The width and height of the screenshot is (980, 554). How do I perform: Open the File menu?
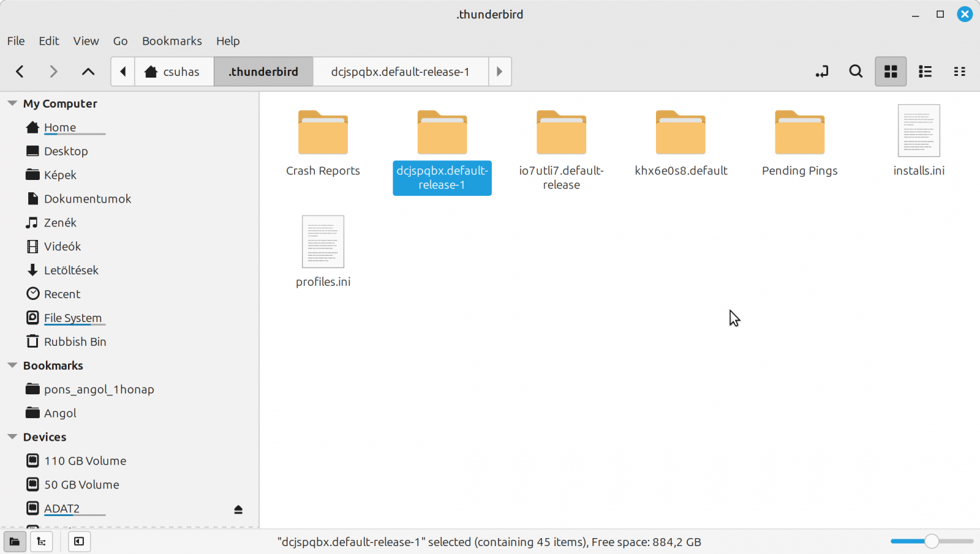[x=16, y=41]
